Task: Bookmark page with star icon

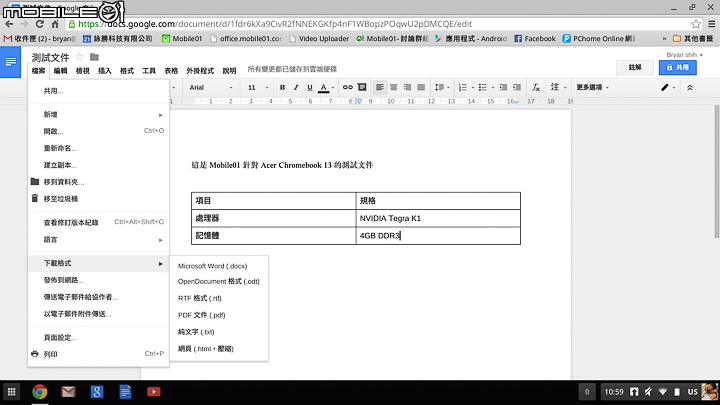Action: [x=696, y=24]
